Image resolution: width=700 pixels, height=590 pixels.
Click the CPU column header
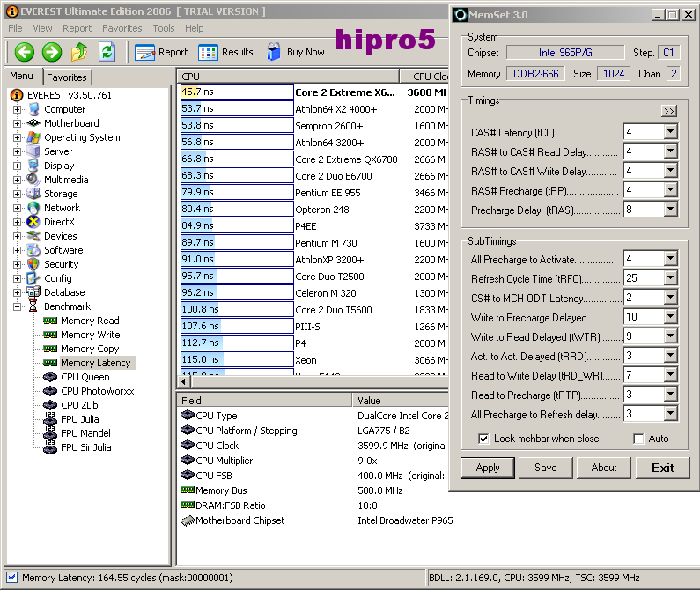(x=288, y=77)
